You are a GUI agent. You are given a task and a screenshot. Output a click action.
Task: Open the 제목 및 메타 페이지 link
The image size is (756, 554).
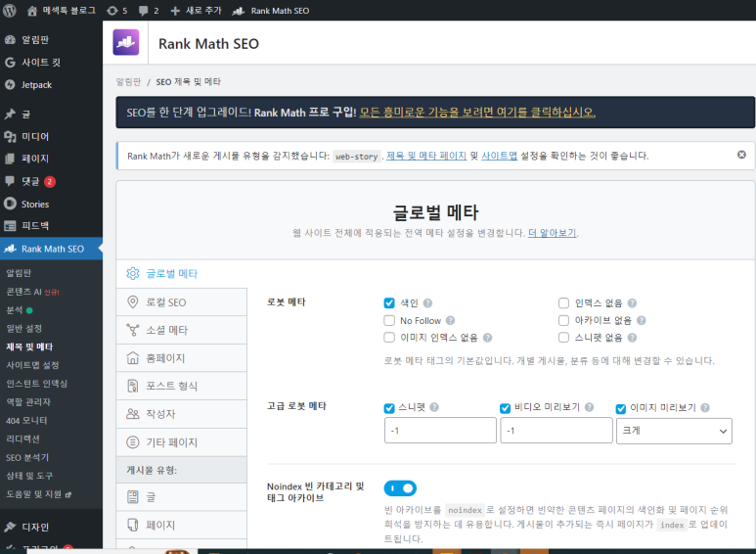(x=426, y=156)
